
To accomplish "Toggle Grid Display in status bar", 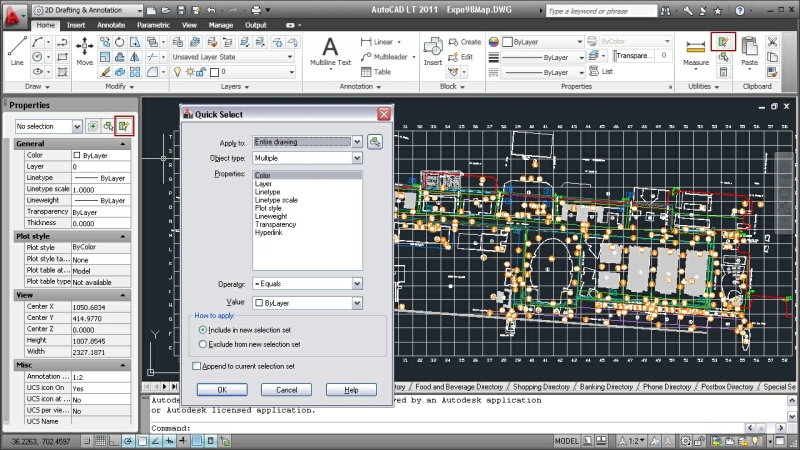I will 101,441.
